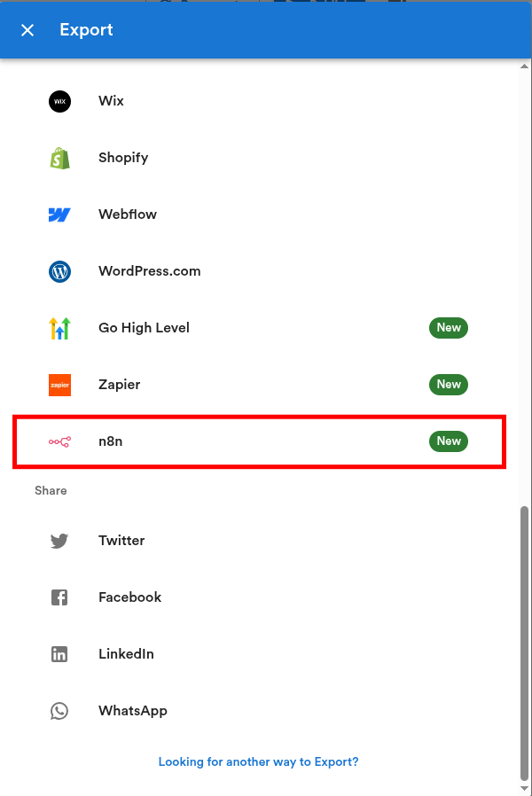Click the orange Zapier icon
The width and height of the screenshot is (532, 796).
tap(59, 385)
